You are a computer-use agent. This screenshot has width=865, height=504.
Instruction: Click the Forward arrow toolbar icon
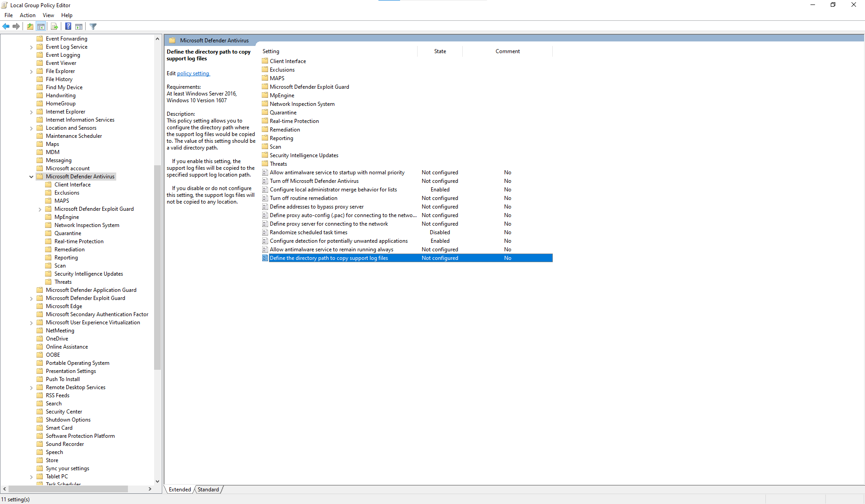point(16,27)
